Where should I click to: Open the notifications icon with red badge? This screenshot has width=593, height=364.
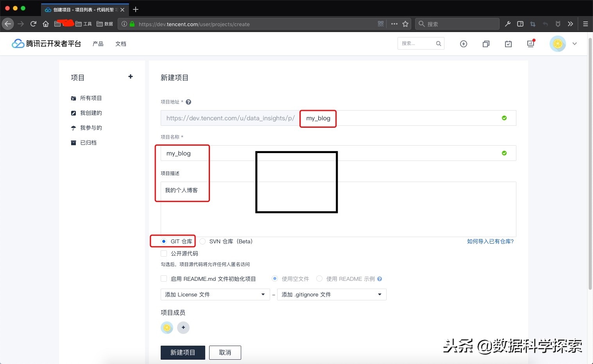pyautogui.click(x=530, y=44)
